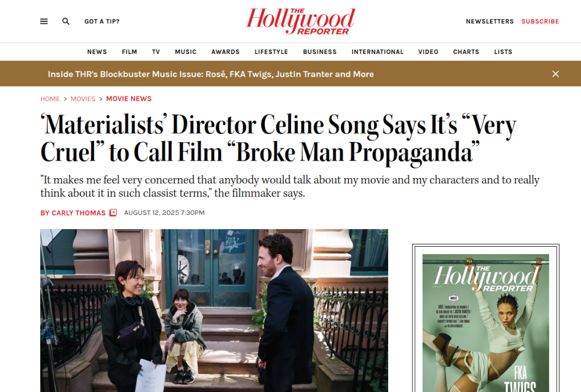Navigate to the Charts section

click(466, 52)
